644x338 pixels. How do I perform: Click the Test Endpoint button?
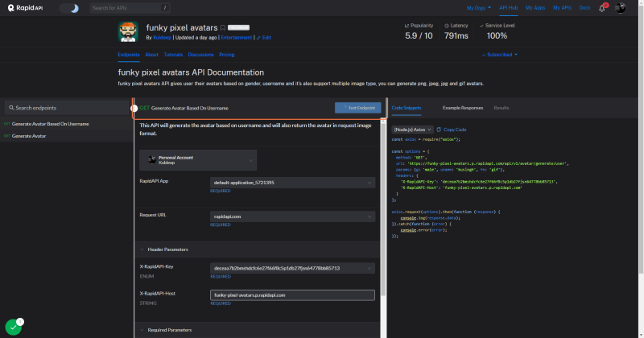tap(357, 108)
